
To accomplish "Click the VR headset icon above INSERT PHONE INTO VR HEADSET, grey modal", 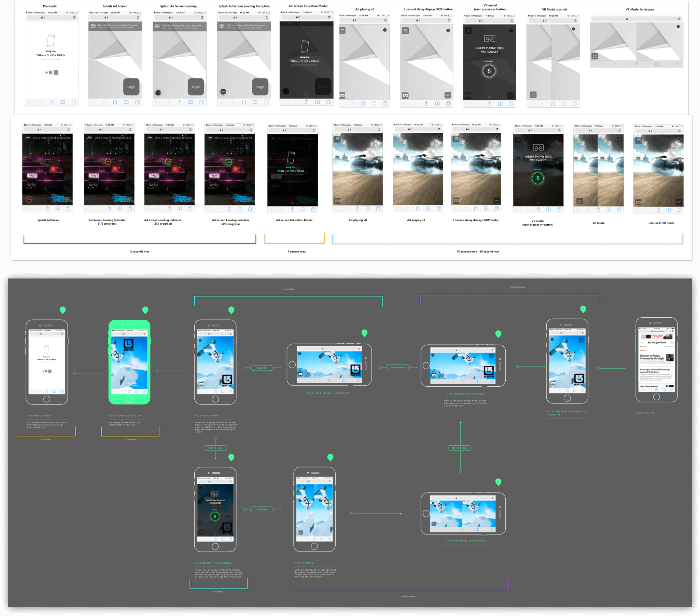I will [489, 39].
